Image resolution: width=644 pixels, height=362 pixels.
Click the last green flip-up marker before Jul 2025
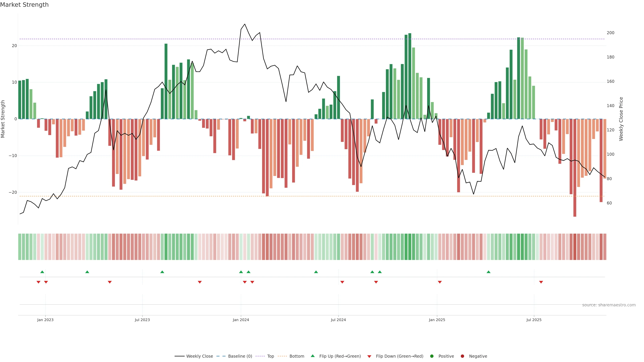click(x=489, y=272)
